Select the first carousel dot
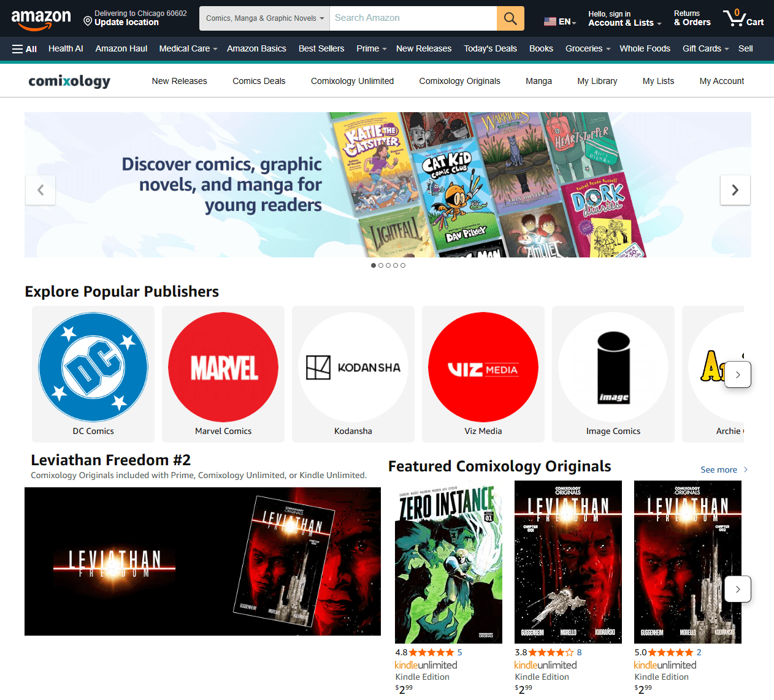 click(374, 265)
